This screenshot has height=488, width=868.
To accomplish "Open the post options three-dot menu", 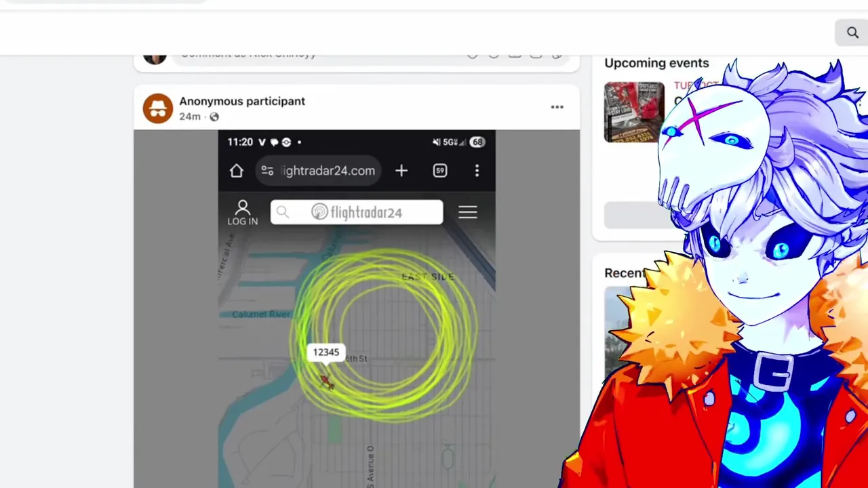I will point(557,107).
